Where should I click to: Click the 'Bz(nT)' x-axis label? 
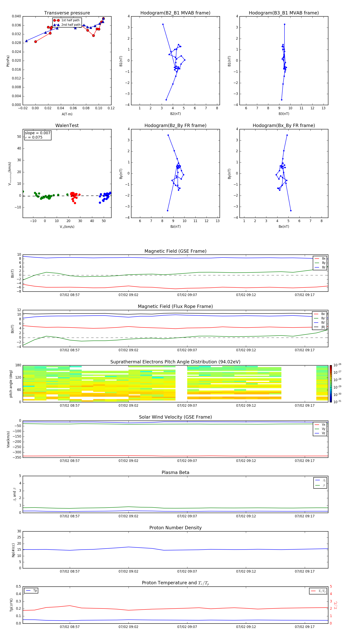point(175,227)
